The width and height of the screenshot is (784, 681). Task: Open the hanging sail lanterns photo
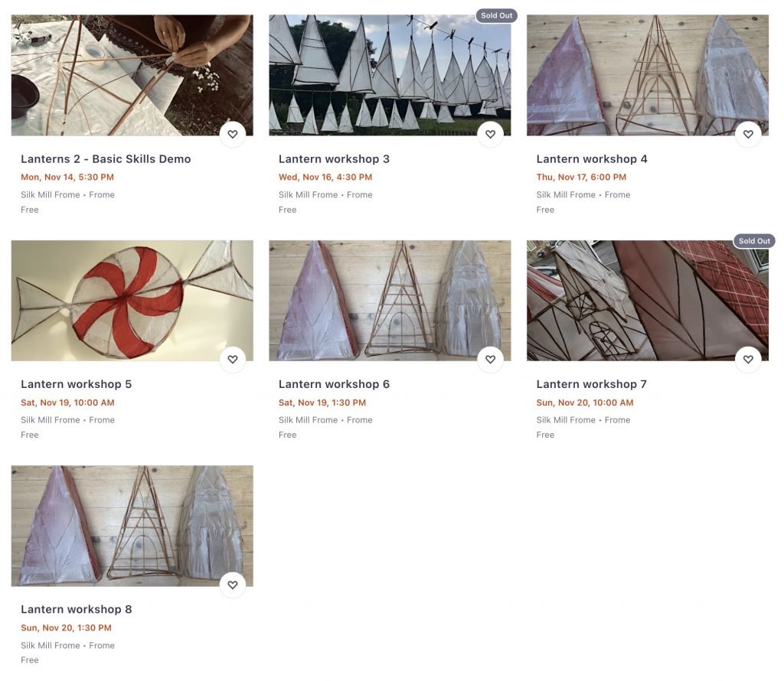click(x=390, y=76)
